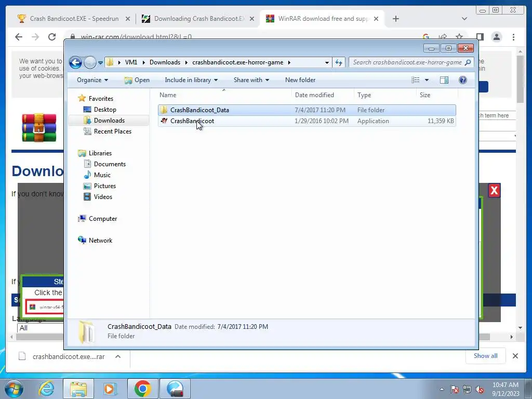532x399 pixels.
Task: Dismiss the Chrome downloads bar
Action: point(515,356)
